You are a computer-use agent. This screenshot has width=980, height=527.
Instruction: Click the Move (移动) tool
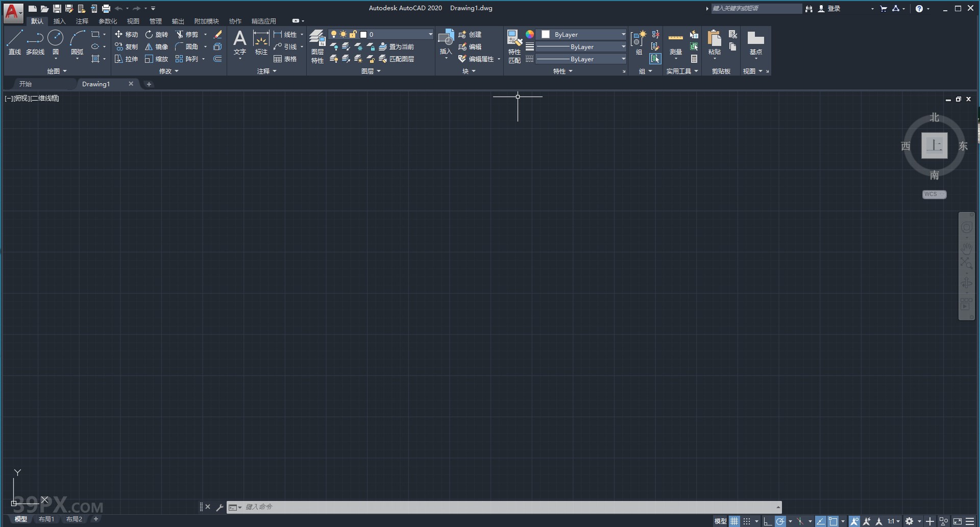[x=127, y=34]
